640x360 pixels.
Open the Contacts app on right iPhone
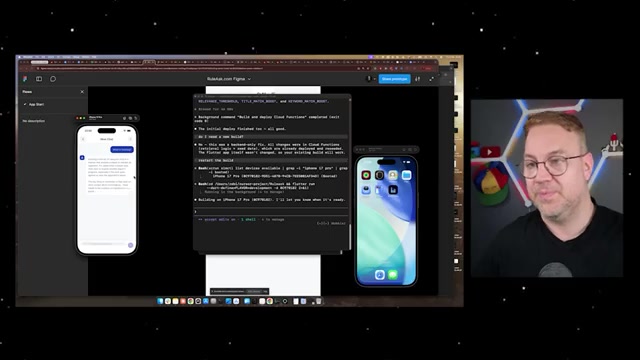pyautogui.click(x=393, y=175)
